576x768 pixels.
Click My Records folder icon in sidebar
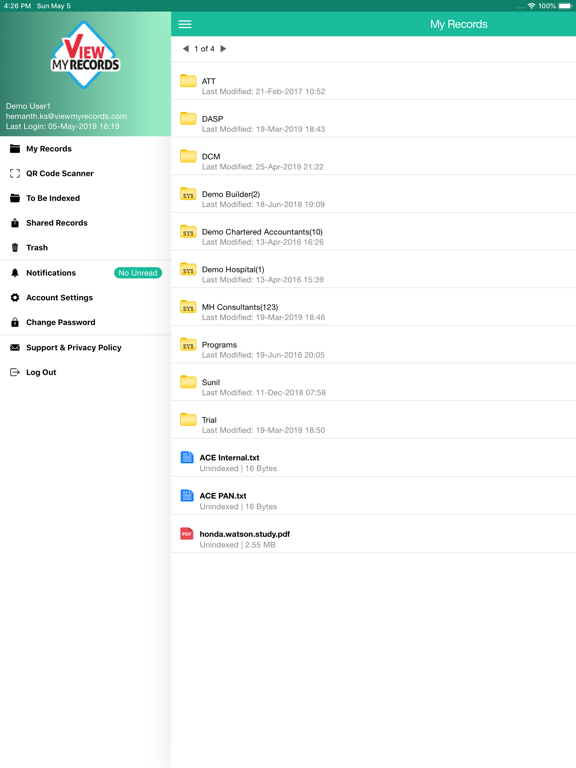point(15,148)
